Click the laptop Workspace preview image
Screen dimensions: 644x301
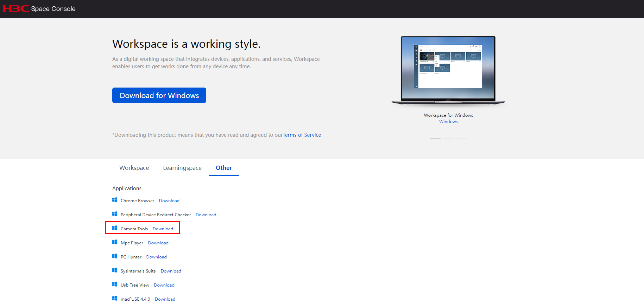(x=448, y=70)
